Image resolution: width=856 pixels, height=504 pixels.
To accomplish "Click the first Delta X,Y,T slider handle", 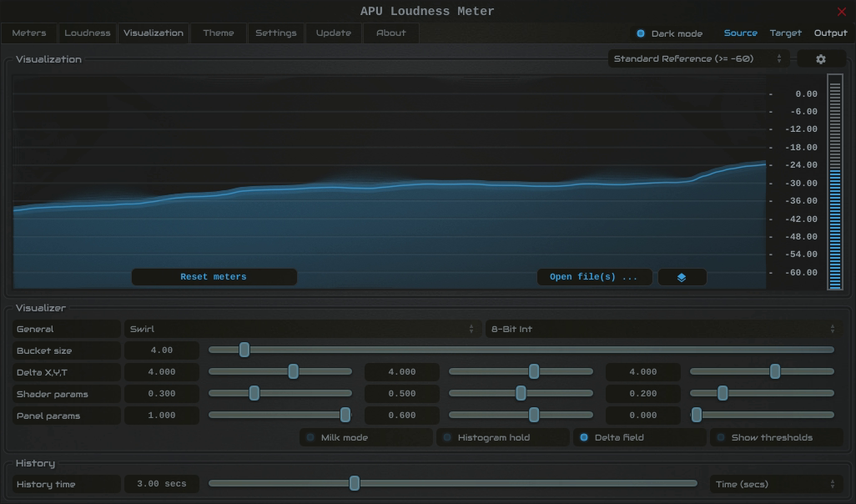I will (x=293, y=371).
